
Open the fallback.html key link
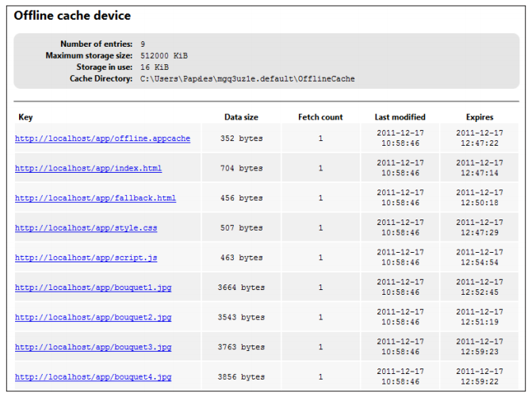pyautogui.click(x=95, y=198)
